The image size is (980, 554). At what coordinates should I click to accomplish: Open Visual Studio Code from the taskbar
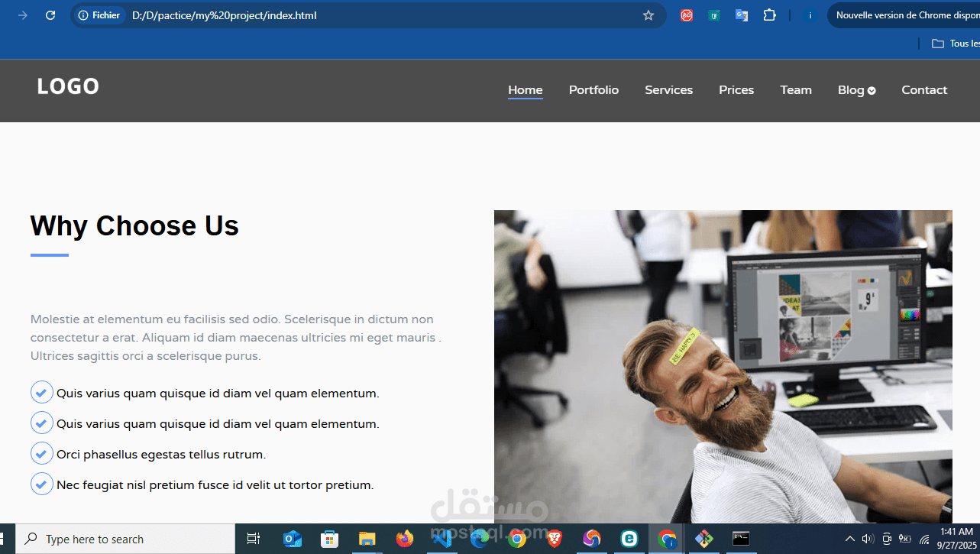[441, 539]
